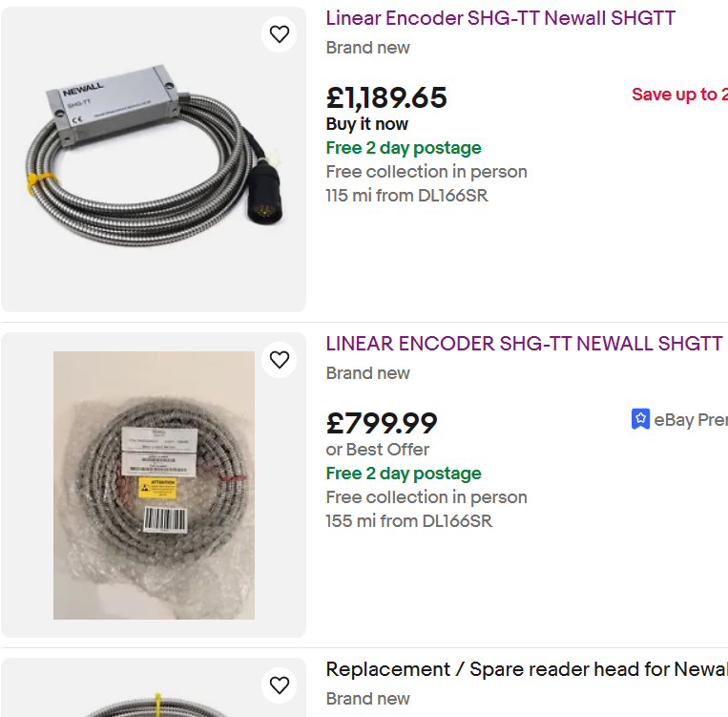The height and width of the screenshot is (717, 728).
Task: Click 'Free 2 day postage' on first listing
Action: pos(404,148)
